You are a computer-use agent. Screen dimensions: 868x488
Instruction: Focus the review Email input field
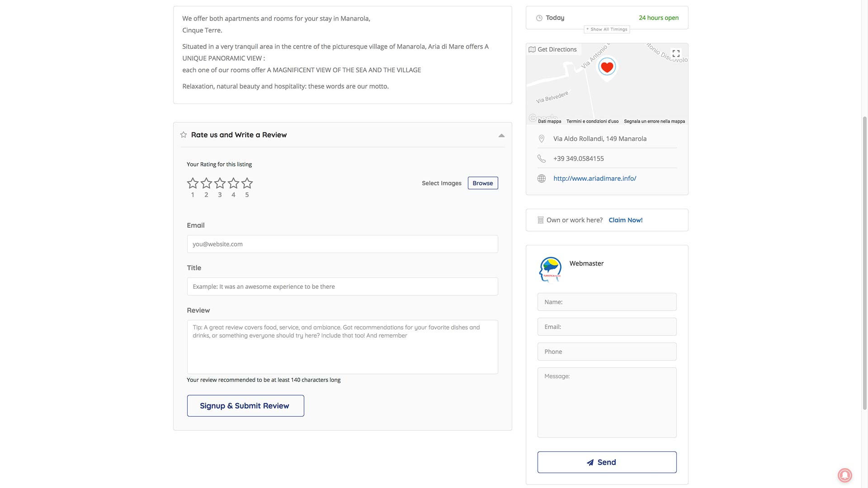[342, 244]
